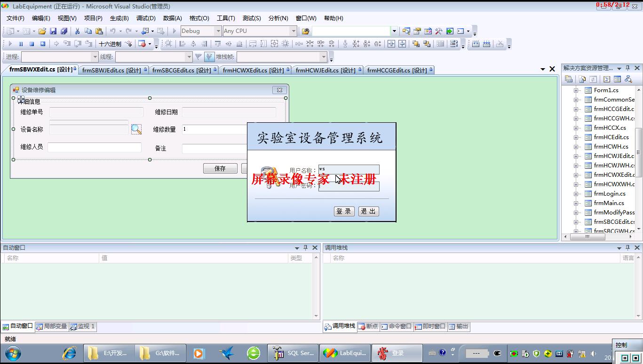Switch to the 局部变量 tab

(52, 326)
